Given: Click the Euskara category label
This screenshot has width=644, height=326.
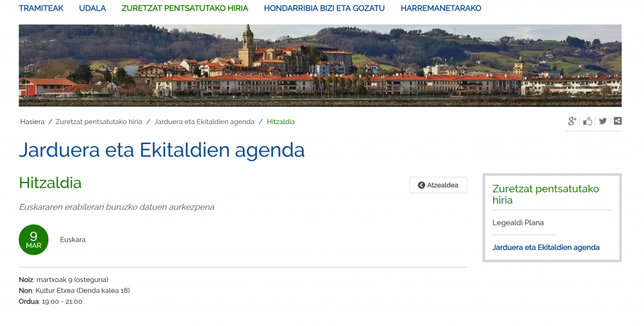Looking at the screenshot, I should [x=73, y=240].
